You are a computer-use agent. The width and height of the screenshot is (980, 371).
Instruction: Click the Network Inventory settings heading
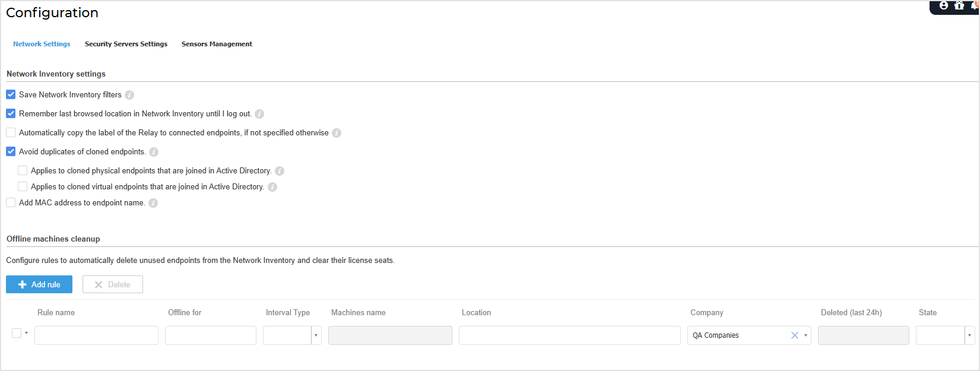[56, 74]
